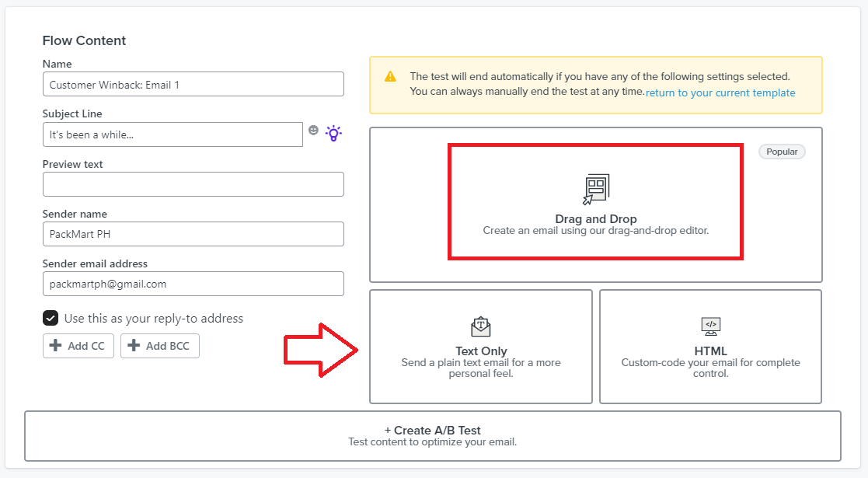
Task: Click the Add BCC button
Action: pyautogui.click(x=159, y=346)
